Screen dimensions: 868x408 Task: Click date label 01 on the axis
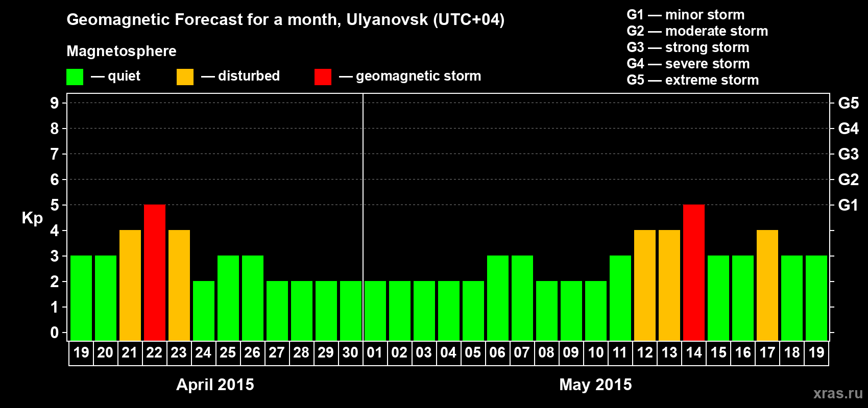[x=375, y=353]
